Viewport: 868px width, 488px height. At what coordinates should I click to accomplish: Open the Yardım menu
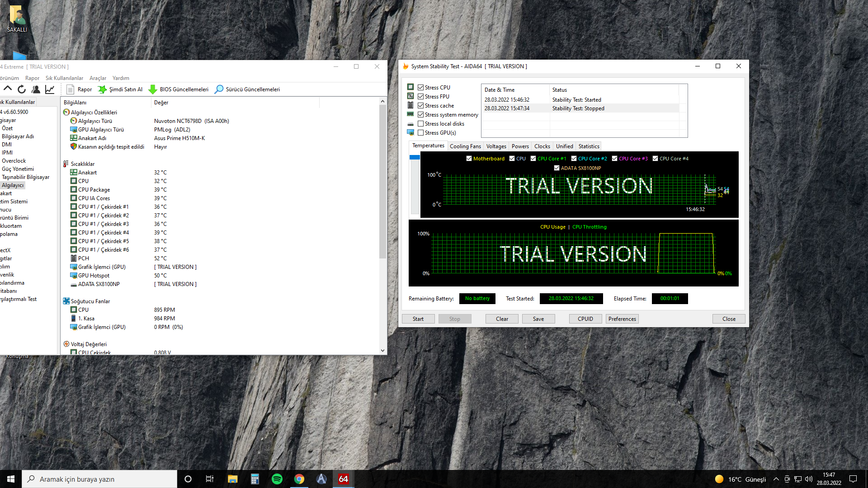pyautogui.click(x=121, y=78)
